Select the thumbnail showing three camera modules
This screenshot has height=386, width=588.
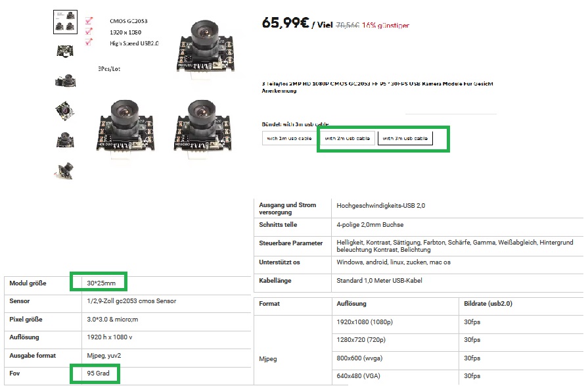(65, 22)
